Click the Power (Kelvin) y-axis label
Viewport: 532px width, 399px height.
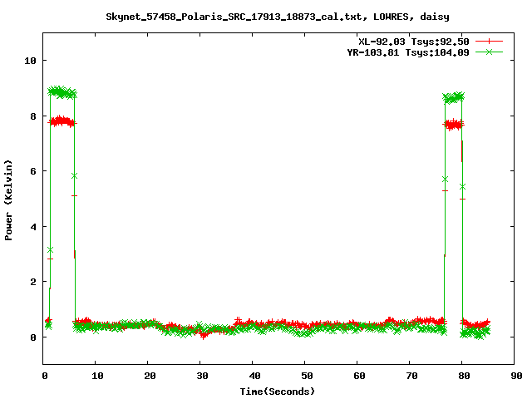[x=8, y=200]
